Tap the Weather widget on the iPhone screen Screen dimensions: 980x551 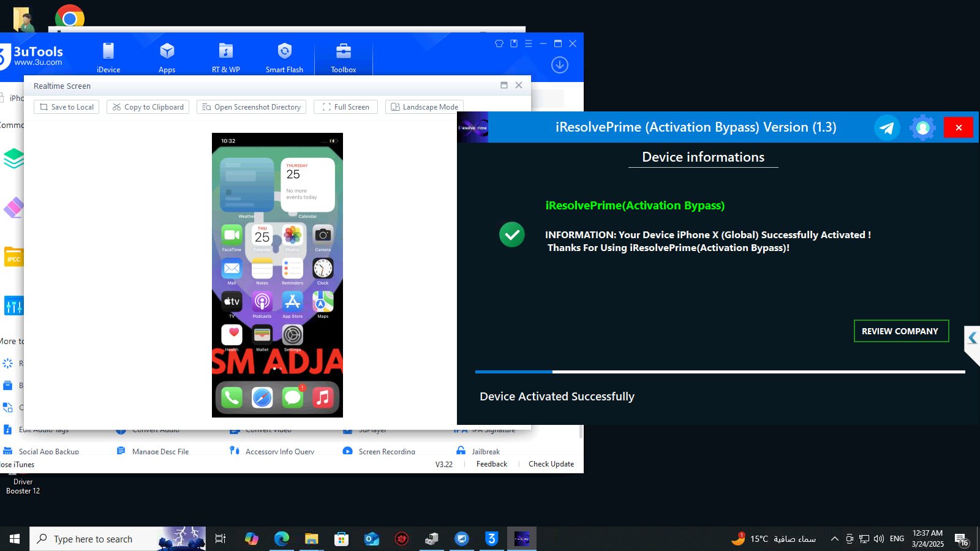[247, 185]
